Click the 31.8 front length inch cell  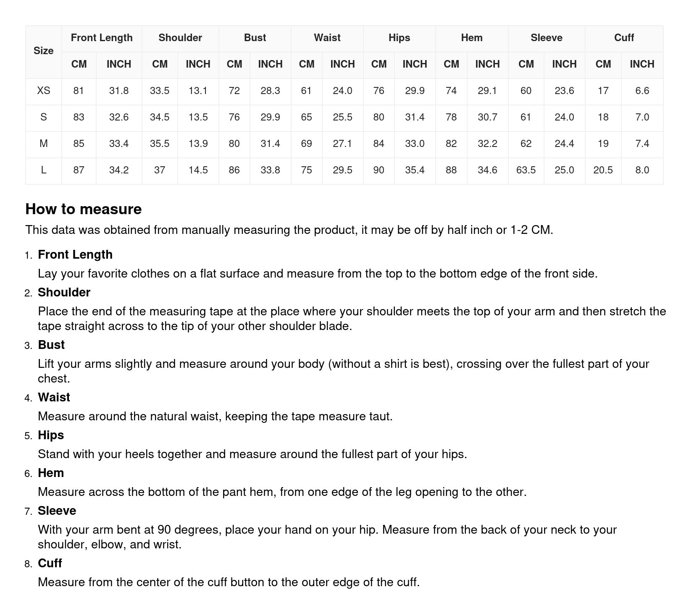[119, 91]
